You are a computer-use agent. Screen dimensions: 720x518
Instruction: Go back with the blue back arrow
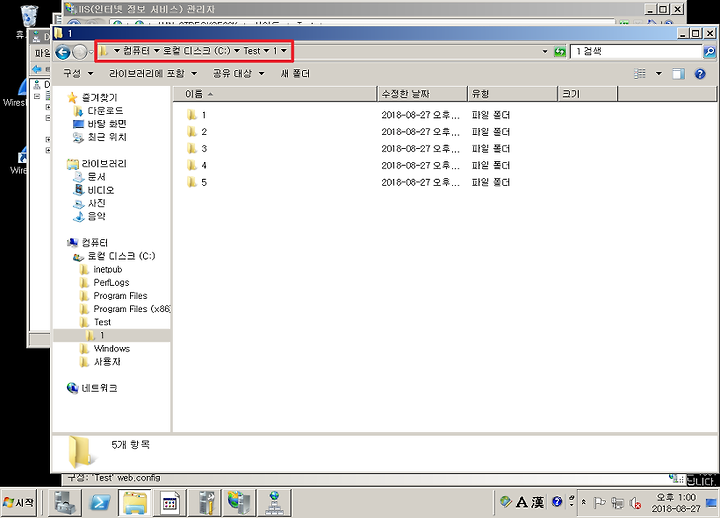pyautogui.click(x=63, y=52)
